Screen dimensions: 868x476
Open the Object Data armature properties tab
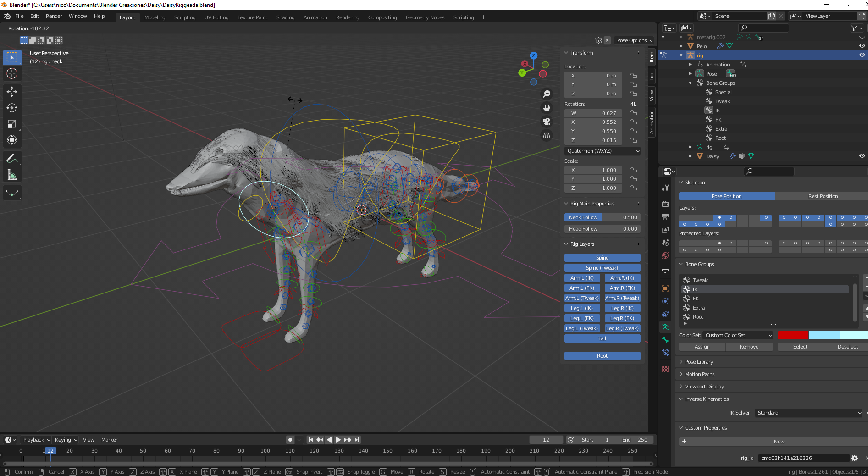665,327
